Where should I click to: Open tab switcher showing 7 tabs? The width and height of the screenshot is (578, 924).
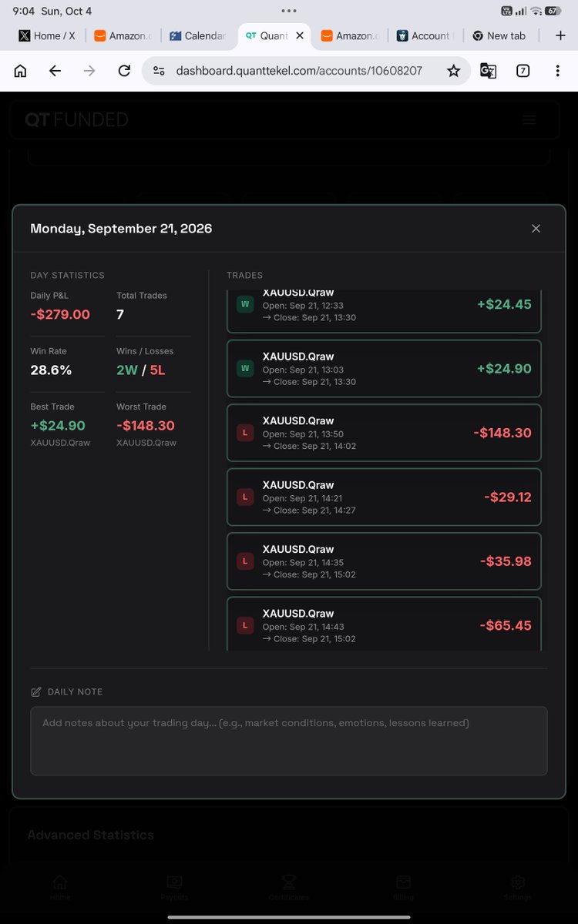pos(523,71)
